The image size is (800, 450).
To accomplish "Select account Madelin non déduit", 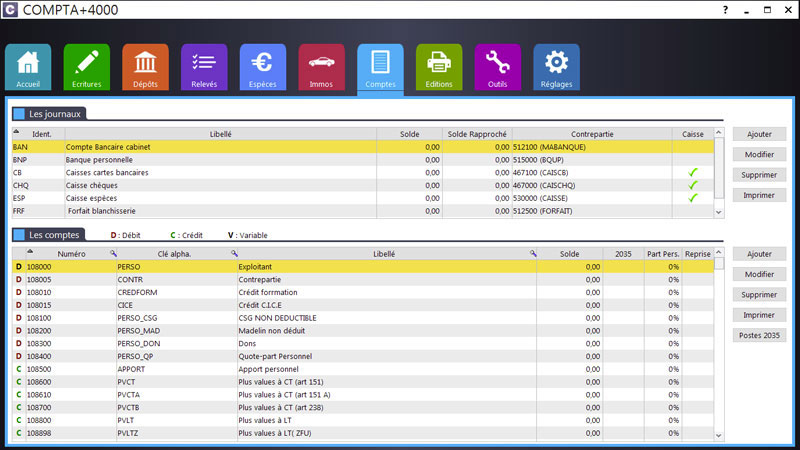I will click(363, 331).
